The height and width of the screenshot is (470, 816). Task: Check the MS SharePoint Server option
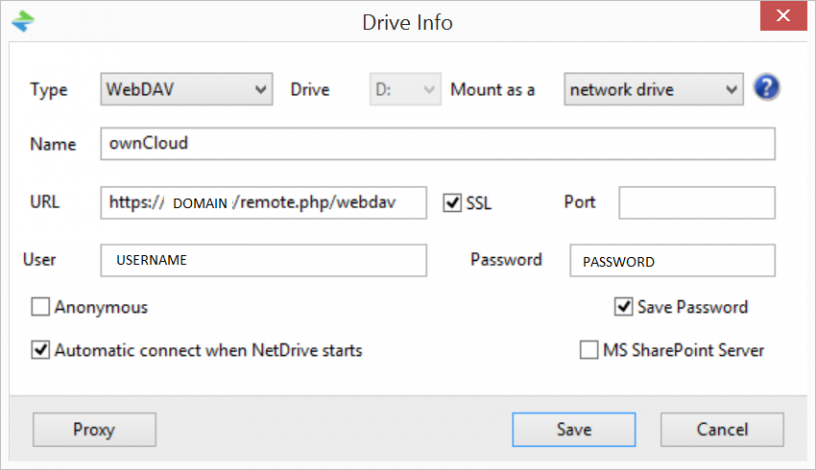click(589, 350)
